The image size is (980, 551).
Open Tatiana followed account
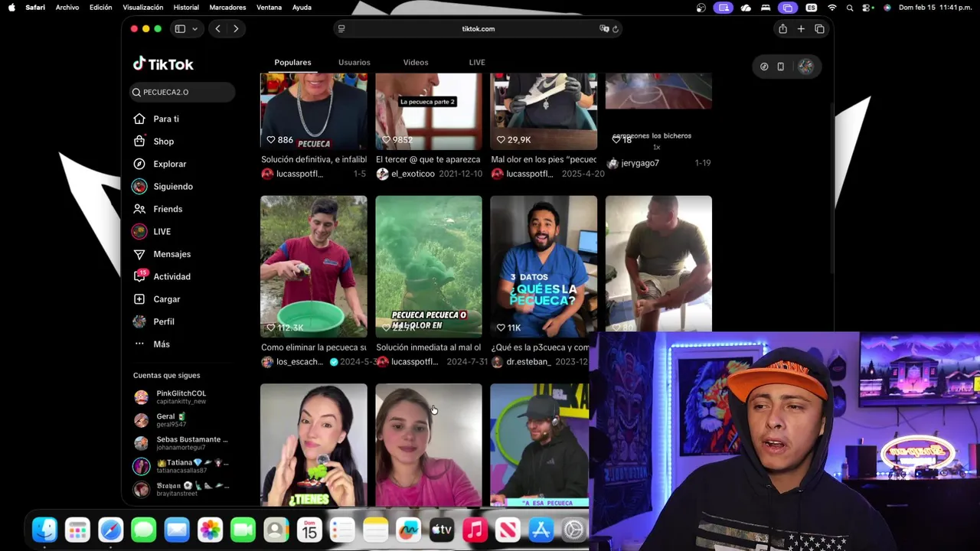[181, 466]
